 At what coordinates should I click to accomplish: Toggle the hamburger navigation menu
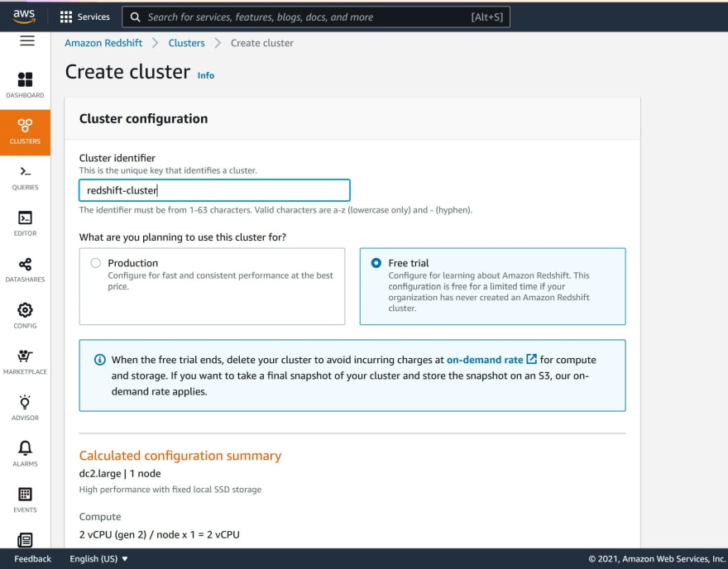tap(27, 41)
